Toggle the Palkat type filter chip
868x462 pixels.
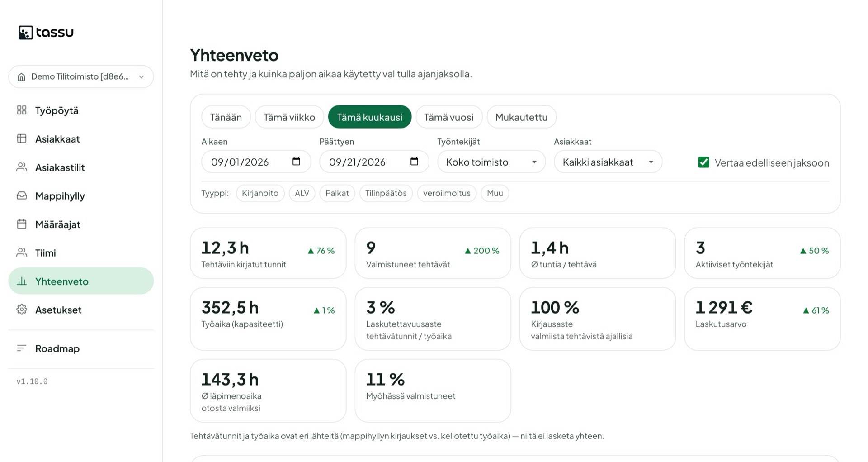coord(337,193)
